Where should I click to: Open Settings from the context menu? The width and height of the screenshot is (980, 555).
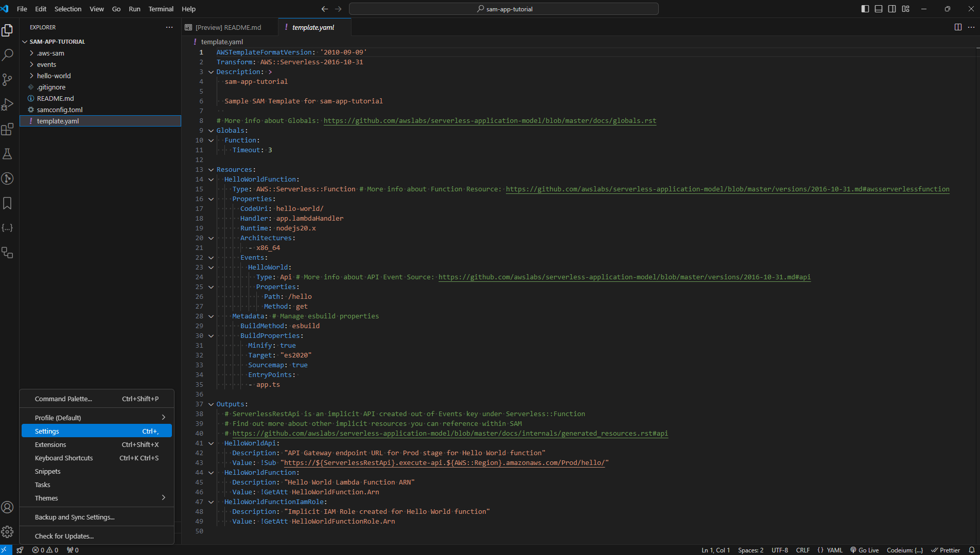pos(47,431)
